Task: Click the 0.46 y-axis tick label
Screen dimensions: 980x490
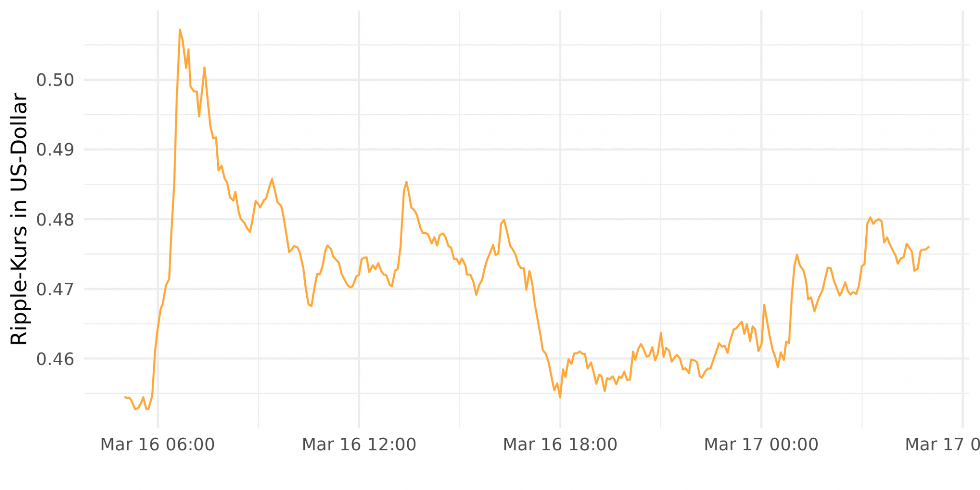Action: pyautogui.click(x=56, y=359)
